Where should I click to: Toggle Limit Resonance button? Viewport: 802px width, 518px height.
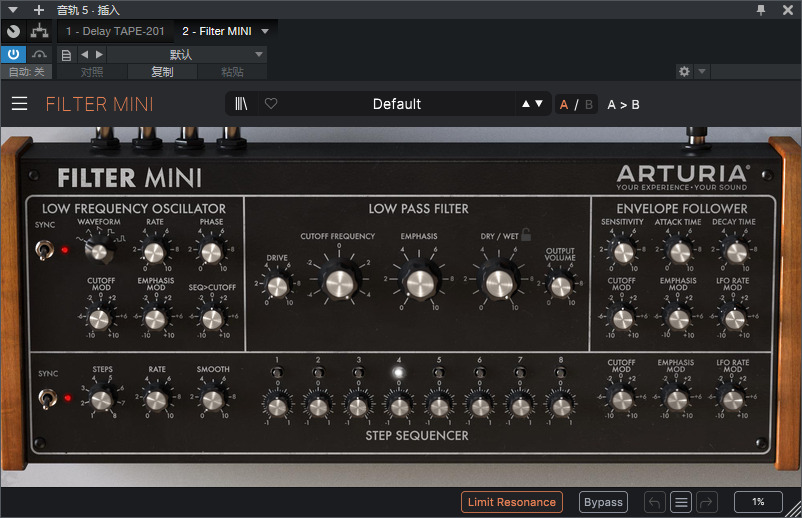511,502
